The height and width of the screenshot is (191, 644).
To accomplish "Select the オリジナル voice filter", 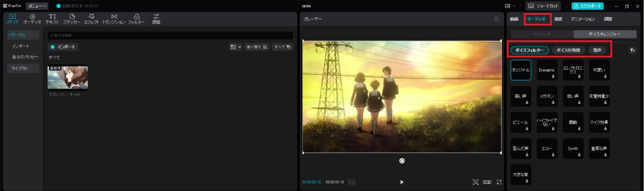I will coord(521,70).
